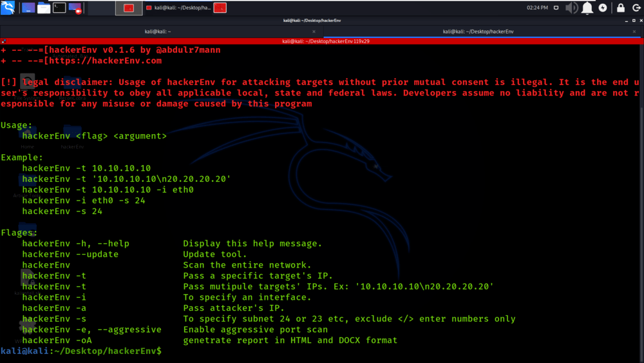Click the log out icon
644x363 pixels.
click(x=636, y=8)
